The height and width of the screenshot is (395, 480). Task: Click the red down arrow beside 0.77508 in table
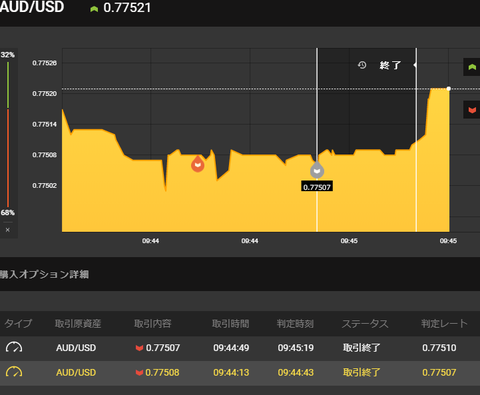pos(139,373)
